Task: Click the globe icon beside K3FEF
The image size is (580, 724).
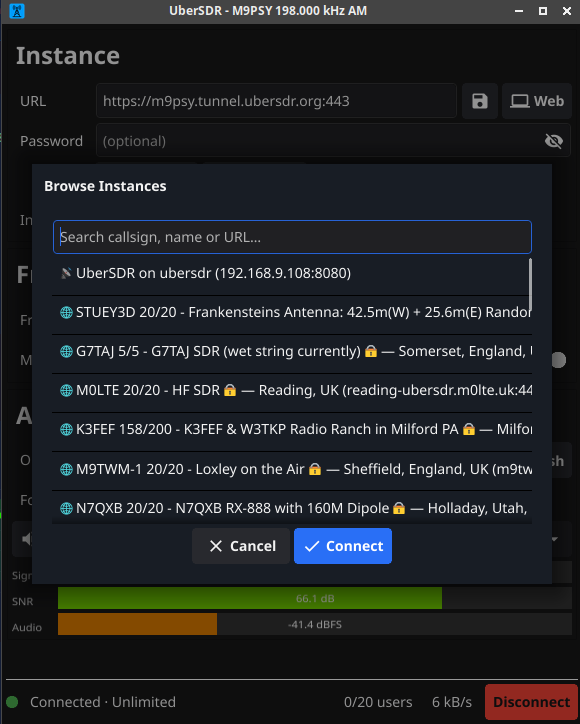Action: pyautogui.click(x=66, y=429)
